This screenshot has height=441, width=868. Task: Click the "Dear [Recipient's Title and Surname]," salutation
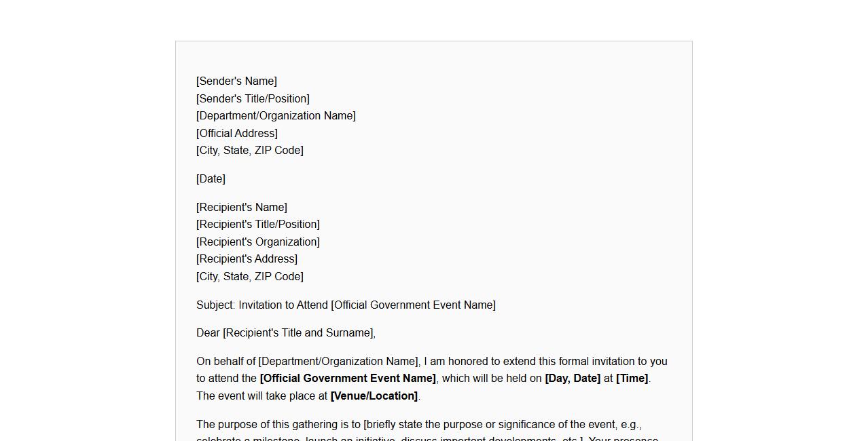coord(286,333)
